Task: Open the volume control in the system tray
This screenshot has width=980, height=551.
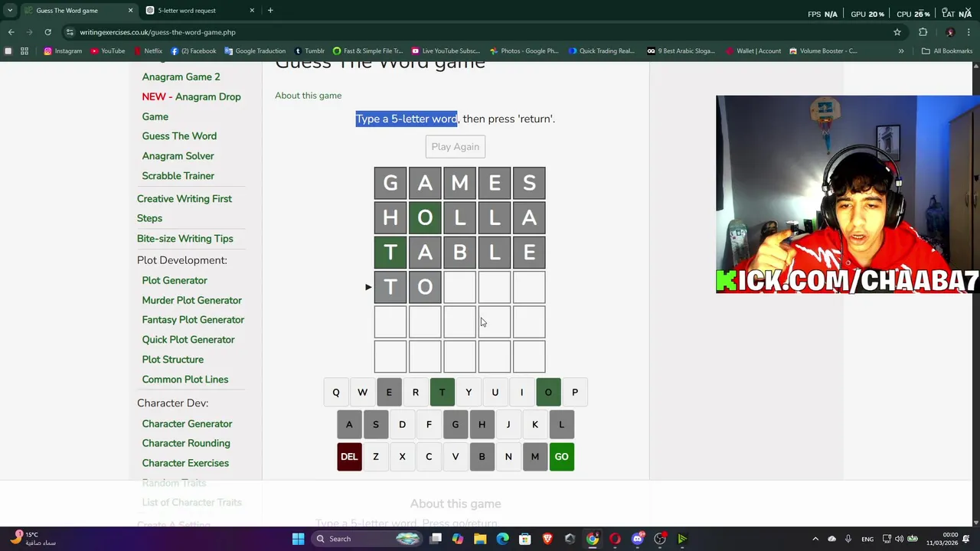Action: pos(899,539)
